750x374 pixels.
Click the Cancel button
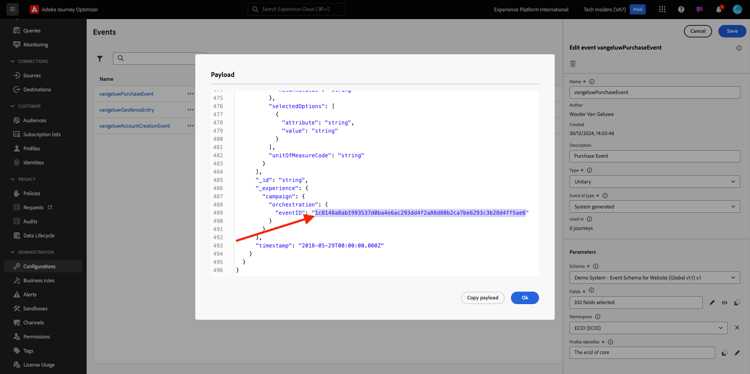click(x=698, y=31)
